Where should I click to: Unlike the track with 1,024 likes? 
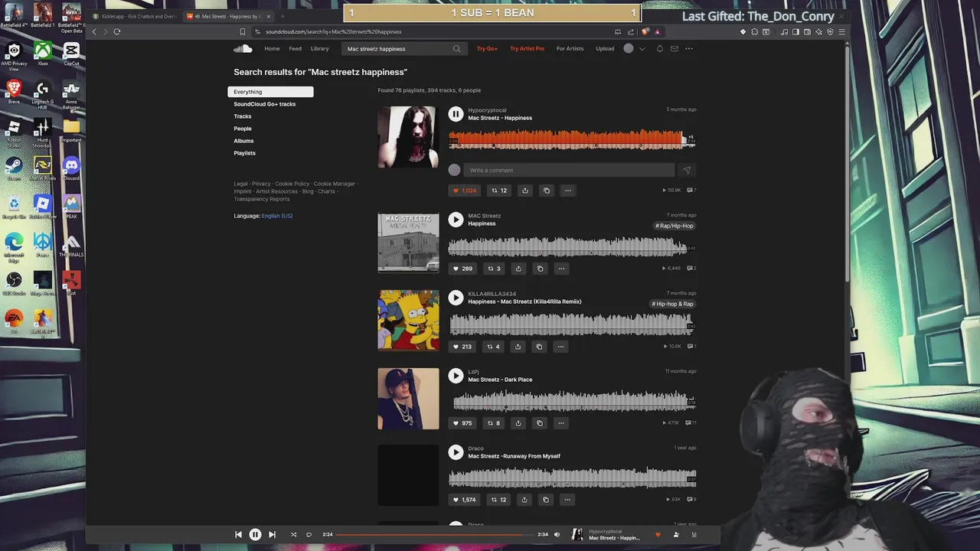[x=464, y=191]
